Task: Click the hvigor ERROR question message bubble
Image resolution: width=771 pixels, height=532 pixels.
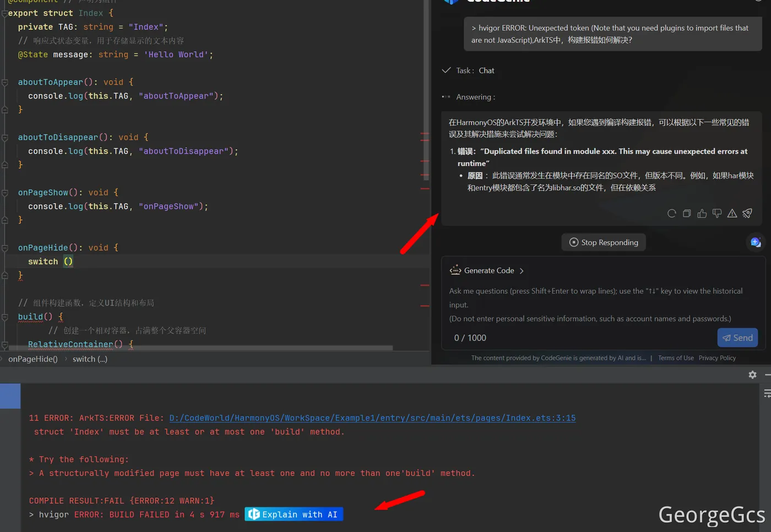Action: [613, 34]
